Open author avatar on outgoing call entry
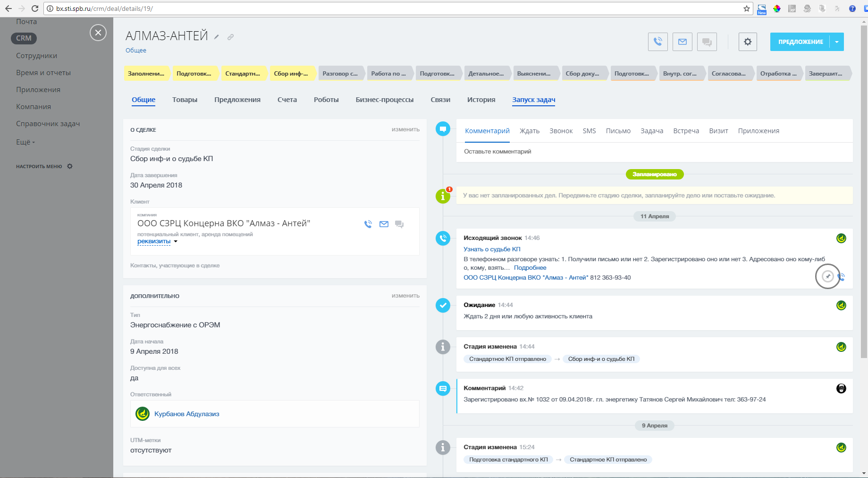 [841, 238]
